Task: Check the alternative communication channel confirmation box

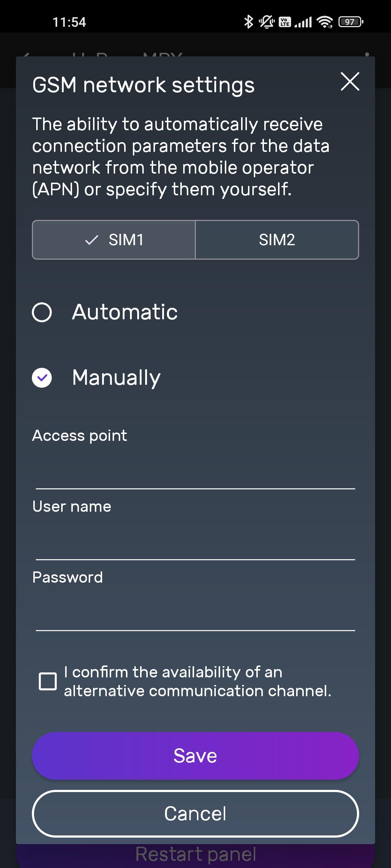Action: click(x=48, y=681)
